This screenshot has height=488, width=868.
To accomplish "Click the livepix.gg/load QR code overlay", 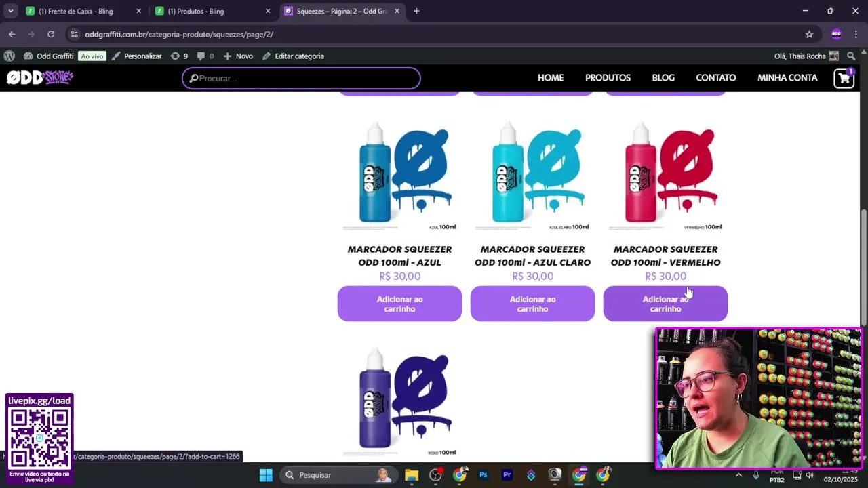I will (x=39, y=439).
